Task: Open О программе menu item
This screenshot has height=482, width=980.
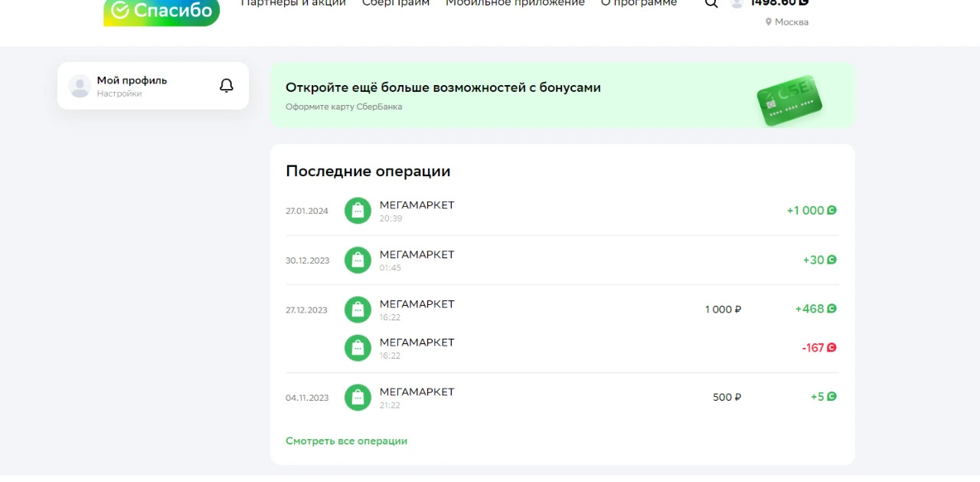Action: [x=639, y=3]
